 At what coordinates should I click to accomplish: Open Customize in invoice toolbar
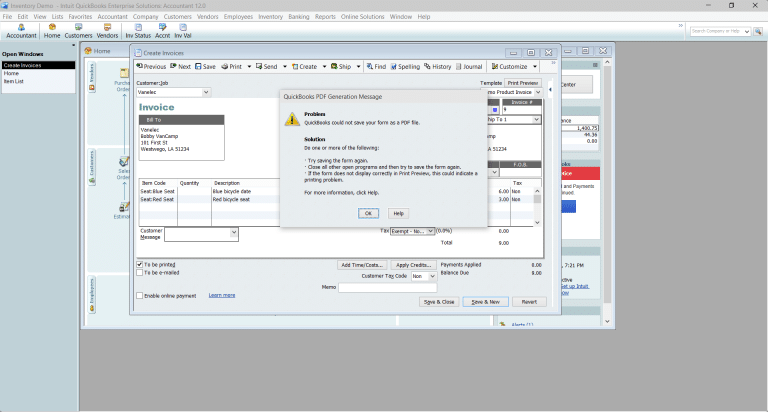(x=509, y=67)
